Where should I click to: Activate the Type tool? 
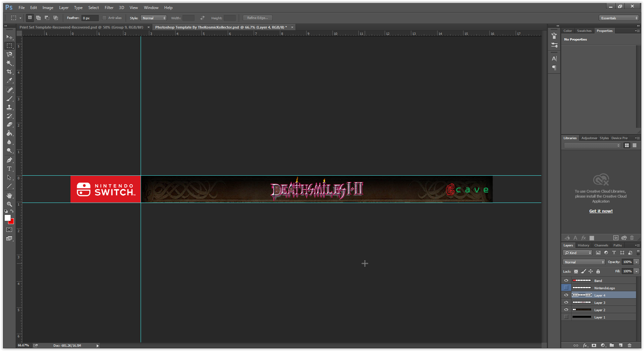9,169
